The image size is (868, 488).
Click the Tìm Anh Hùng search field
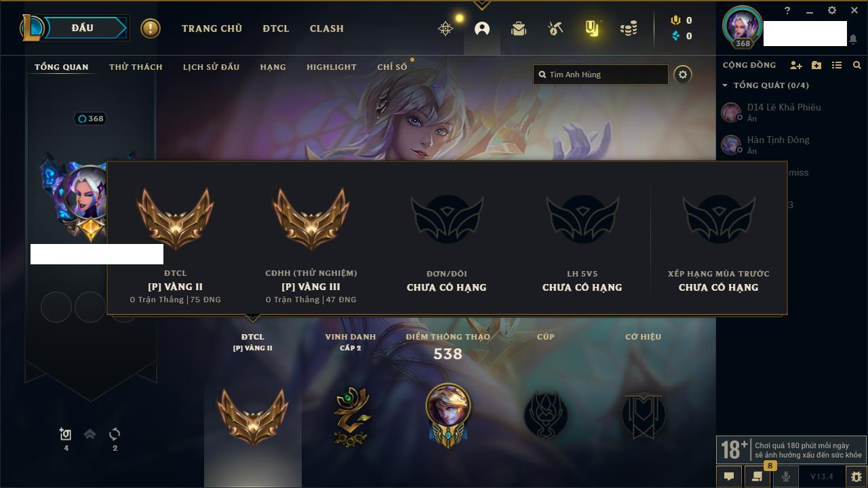point(601,75)
